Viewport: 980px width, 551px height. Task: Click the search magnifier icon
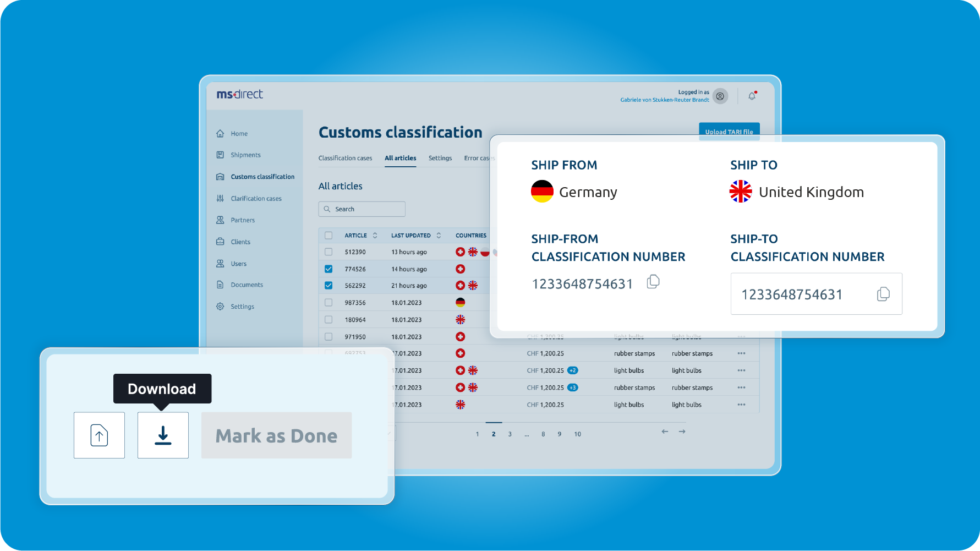327,209
